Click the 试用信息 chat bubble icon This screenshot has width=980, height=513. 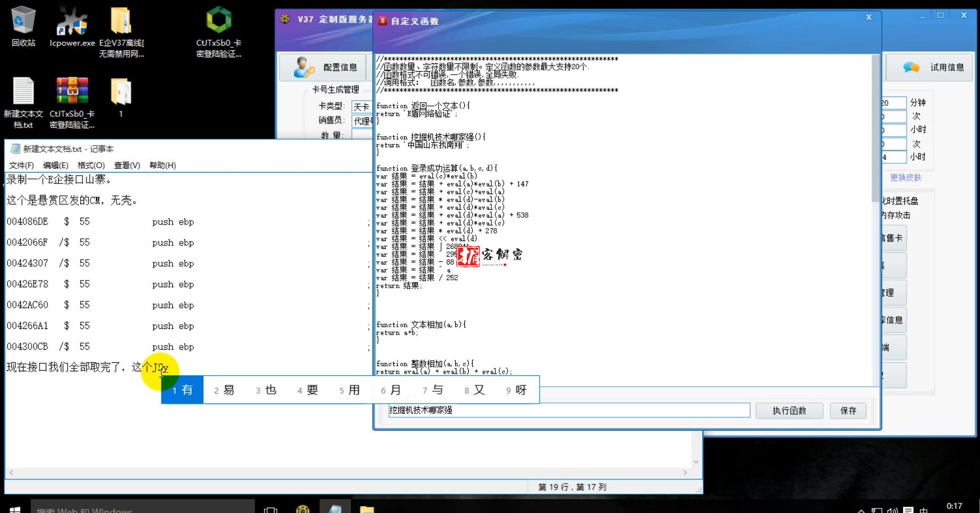pyautogui.click(x=911, y=67)
